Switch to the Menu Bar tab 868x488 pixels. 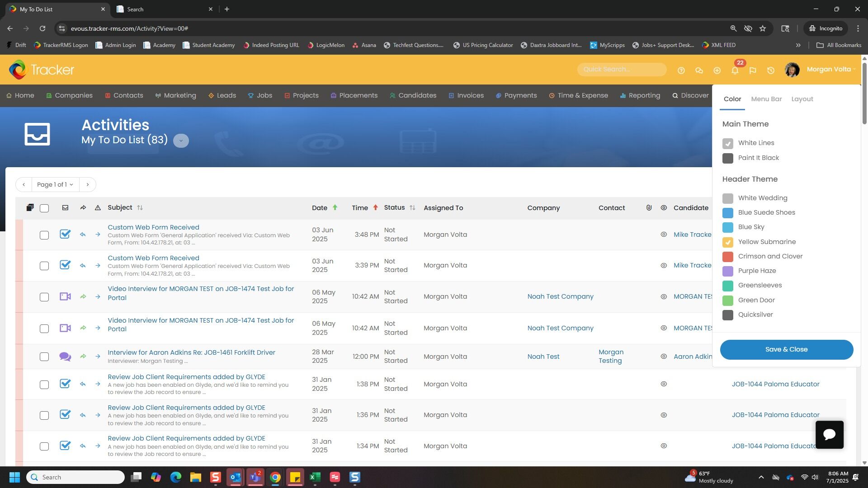(x=766, y=99)
